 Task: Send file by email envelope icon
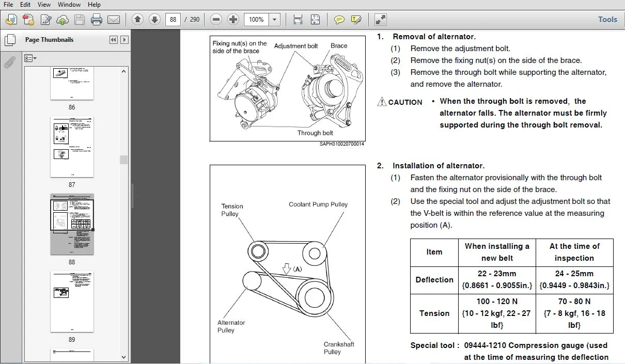114,20
